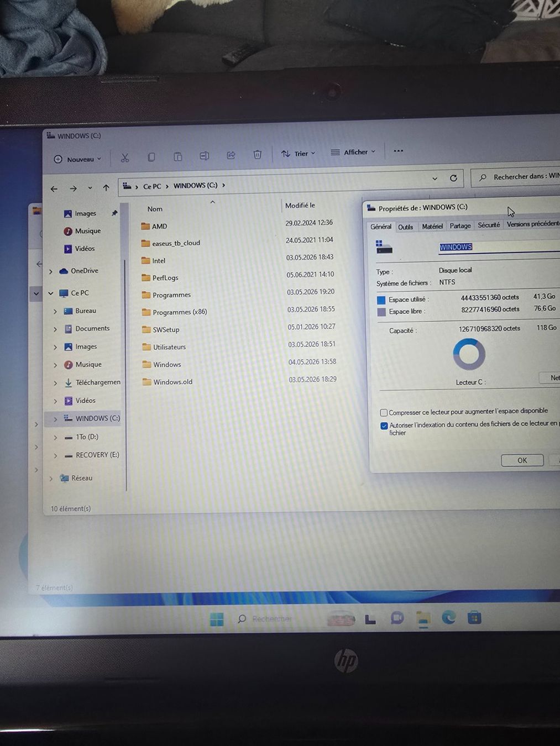Click Ce PC in the address breadcrumb
Screen dimensions: 560x746
pos(152,186)
